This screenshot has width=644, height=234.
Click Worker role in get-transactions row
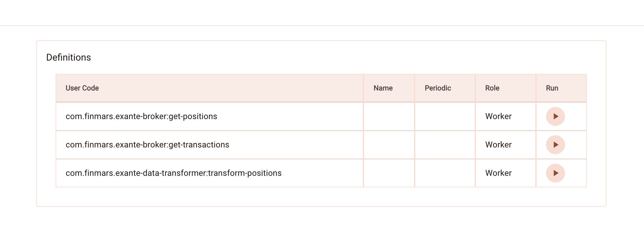click(498, 145)
